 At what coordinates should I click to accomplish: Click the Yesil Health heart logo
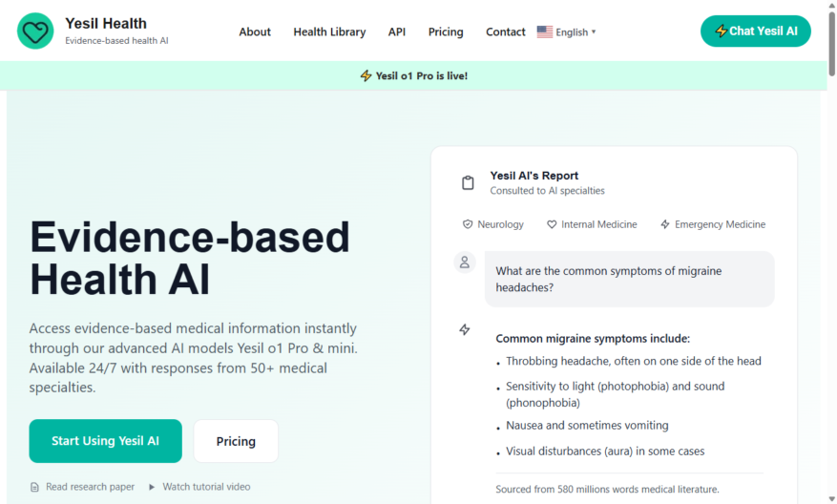click(35, 31)
